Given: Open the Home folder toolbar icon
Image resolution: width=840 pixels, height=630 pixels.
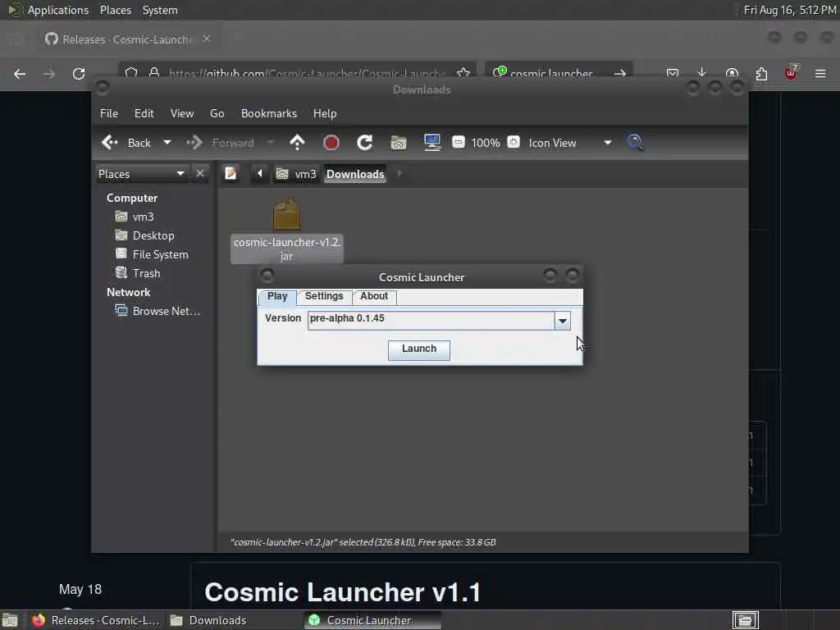Looking at the screenshot, I should (x=399, y=143).
